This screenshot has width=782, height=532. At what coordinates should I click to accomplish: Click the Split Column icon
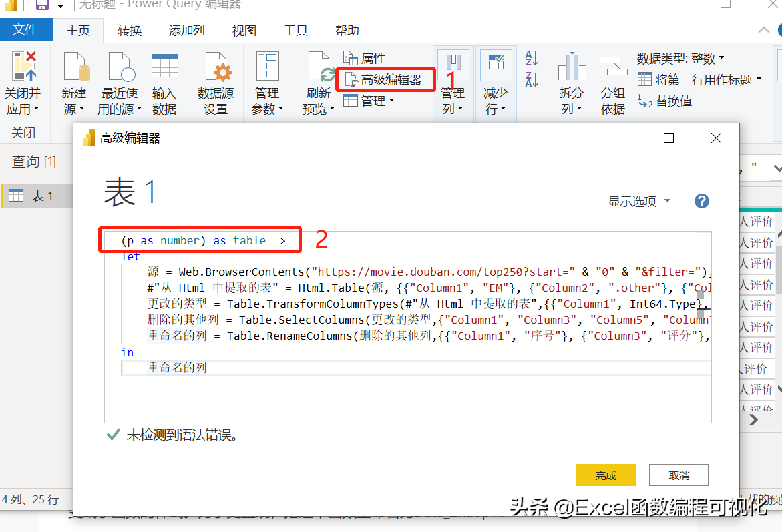pos(572,66)
